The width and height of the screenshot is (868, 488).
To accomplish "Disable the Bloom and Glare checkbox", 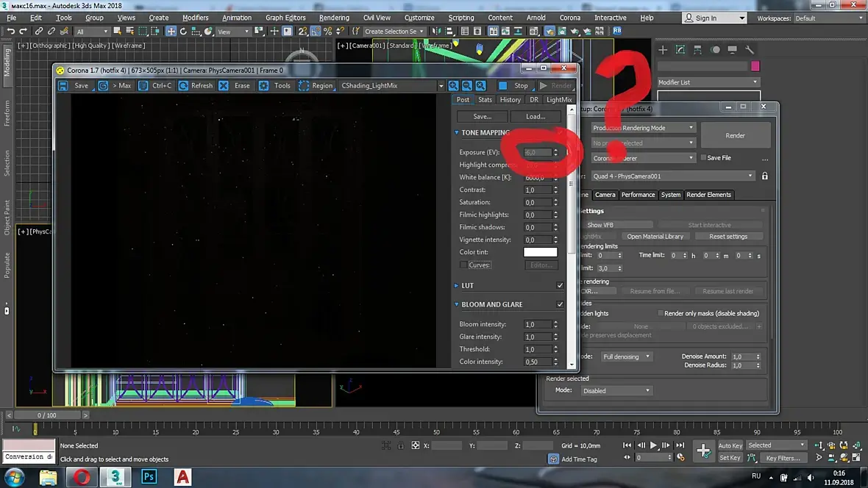I will click(x=560, y=304).
